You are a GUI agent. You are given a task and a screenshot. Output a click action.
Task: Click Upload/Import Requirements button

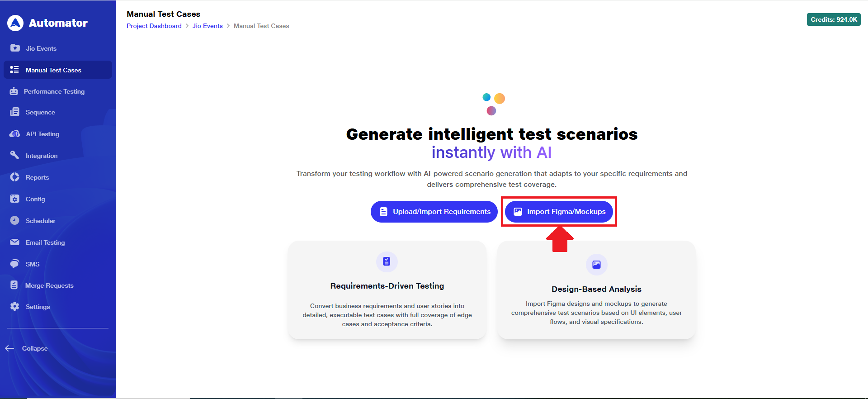pyautogui.click(x=434, y=212)
